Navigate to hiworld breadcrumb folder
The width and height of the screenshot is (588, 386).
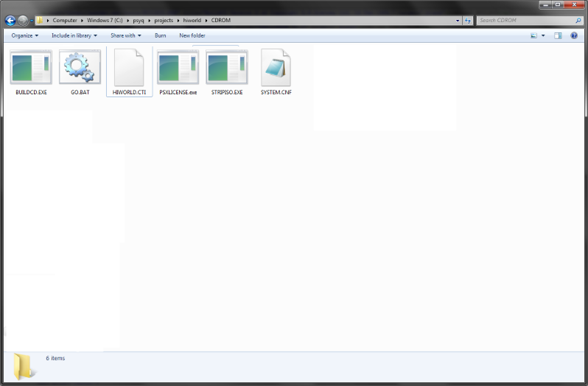192,20
